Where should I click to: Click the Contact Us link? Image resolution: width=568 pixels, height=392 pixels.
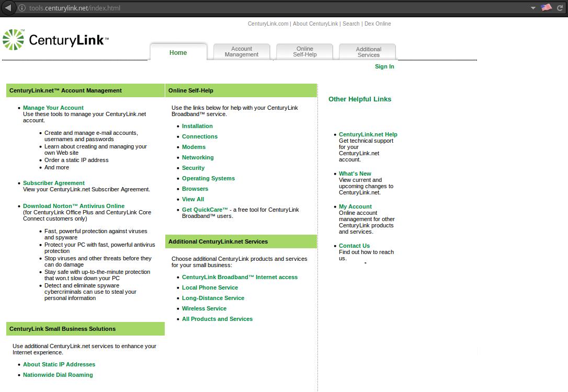[x=354, y=246]
